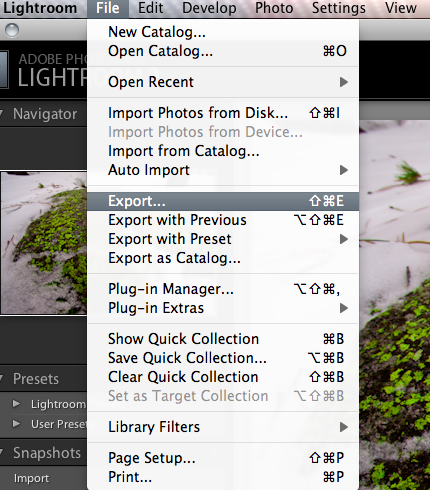Expand the Auto Import submenu
This screenshot has height=490, width=430.
[x=223, y=170]
